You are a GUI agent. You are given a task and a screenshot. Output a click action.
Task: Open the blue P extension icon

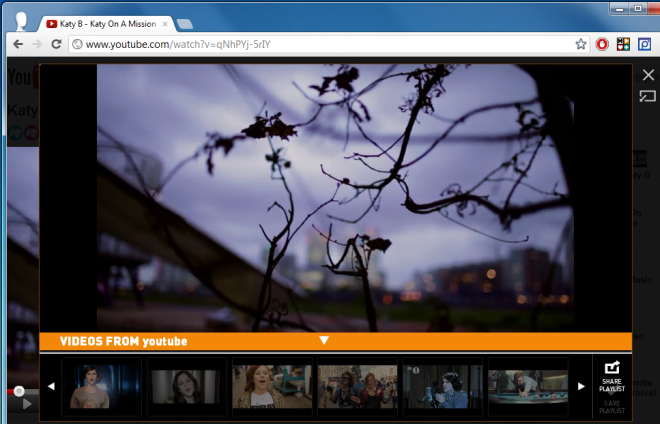pyautogui.click(x=644, y=44)
